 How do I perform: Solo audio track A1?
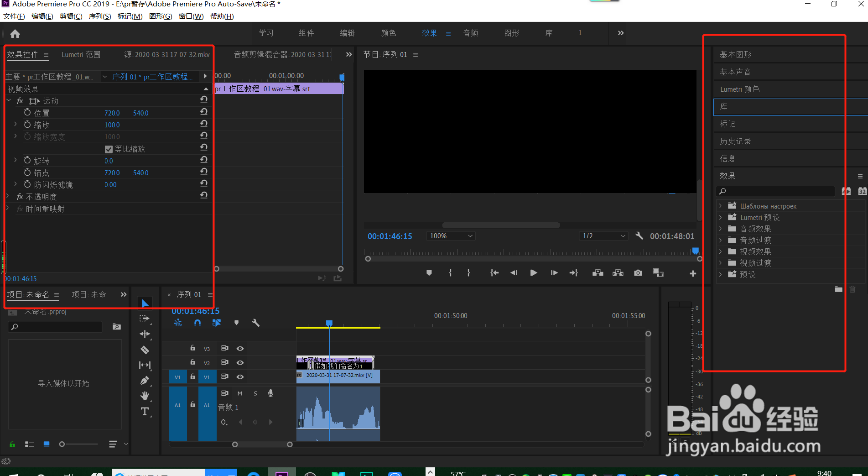coord(255,393)
